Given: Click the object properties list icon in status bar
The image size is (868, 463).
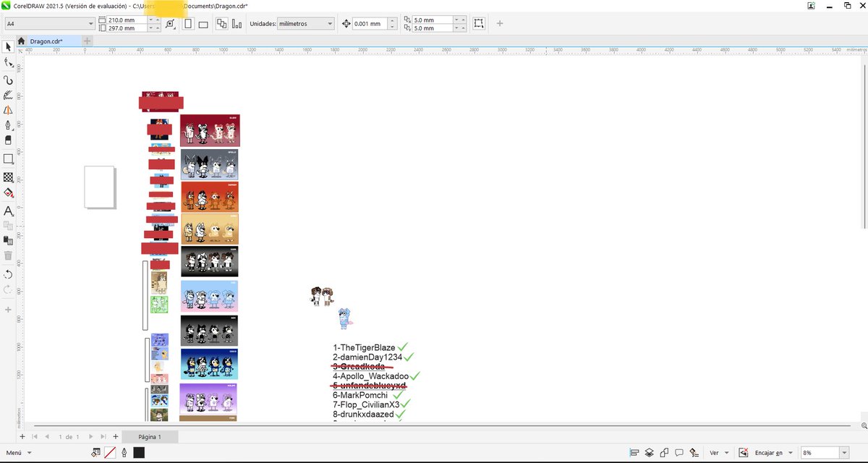Looking at the screenshot, I should [634, 452].
